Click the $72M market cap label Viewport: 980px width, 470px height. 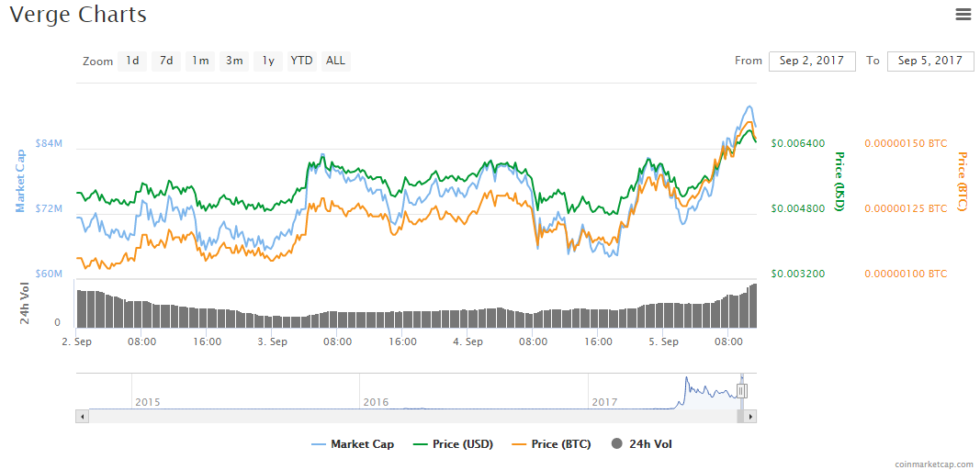click(49, 208)
